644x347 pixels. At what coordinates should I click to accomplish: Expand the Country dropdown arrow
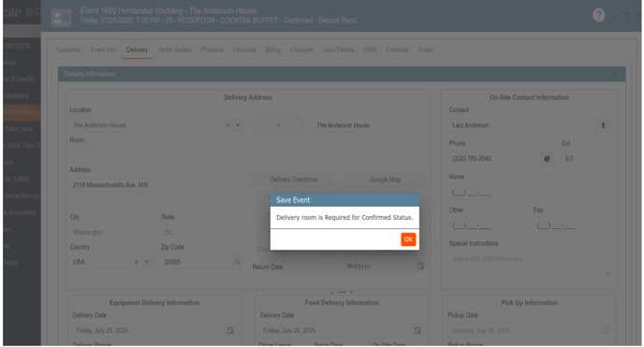(x=146, y=262)
